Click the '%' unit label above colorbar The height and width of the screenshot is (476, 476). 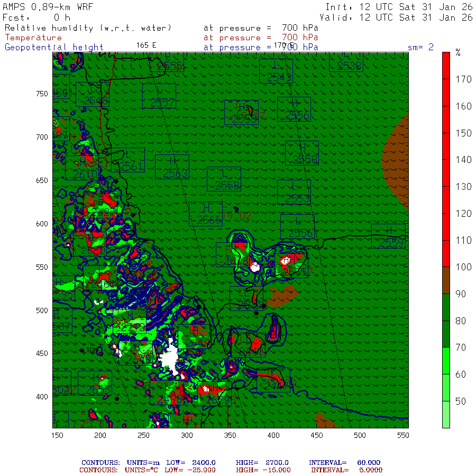click(x=458, y=52)
